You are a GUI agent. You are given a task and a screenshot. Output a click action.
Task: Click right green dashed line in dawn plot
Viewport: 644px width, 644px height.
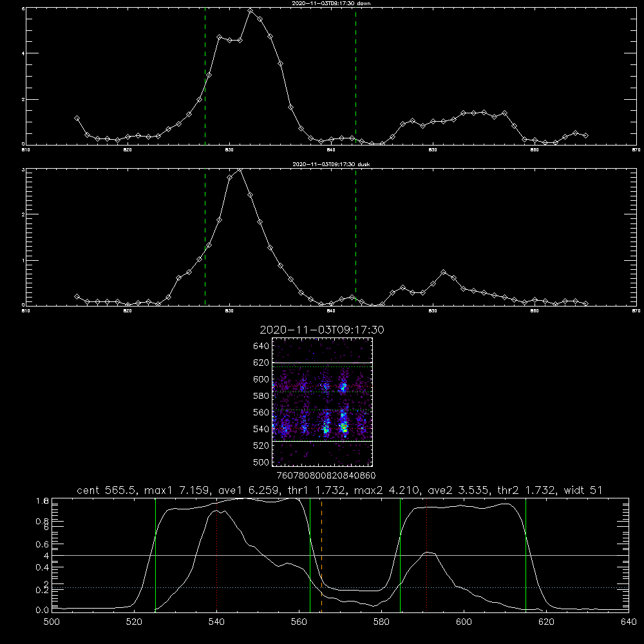pos(355,76)
